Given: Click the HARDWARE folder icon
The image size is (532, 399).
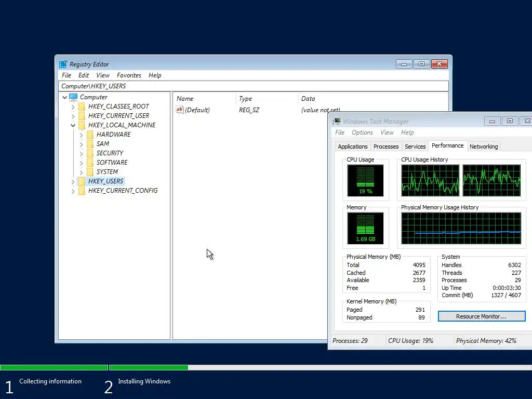Looking at the screenshot, I should pyautogui.click(x=90, y=135).
